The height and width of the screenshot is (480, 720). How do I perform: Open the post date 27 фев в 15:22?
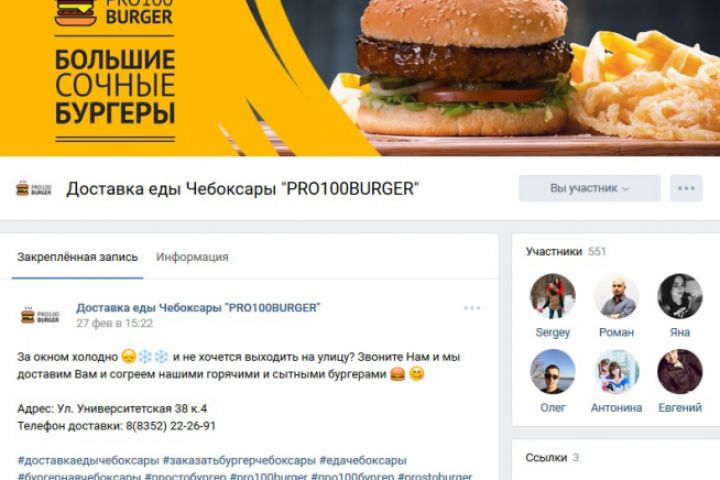coord(114,323)
